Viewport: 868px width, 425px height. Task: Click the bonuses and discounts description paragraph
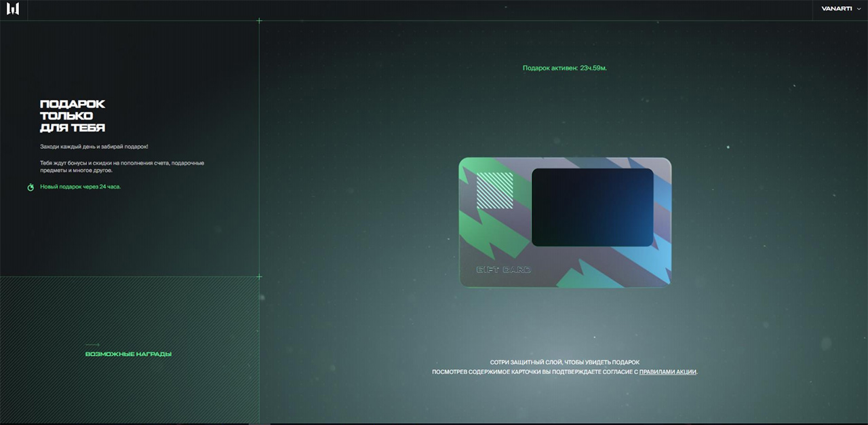click(122, 166)
